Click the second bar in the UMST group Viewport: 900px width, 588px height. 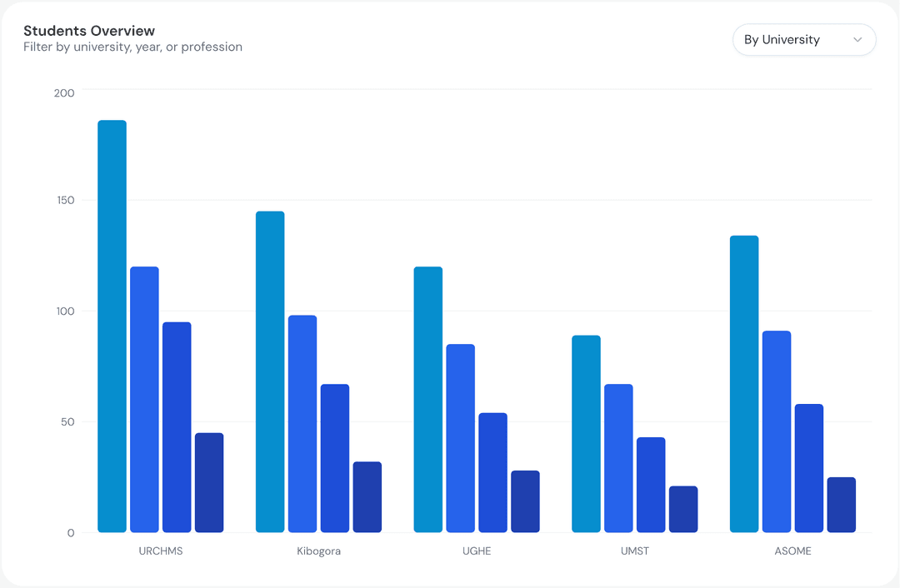(618, 458)
